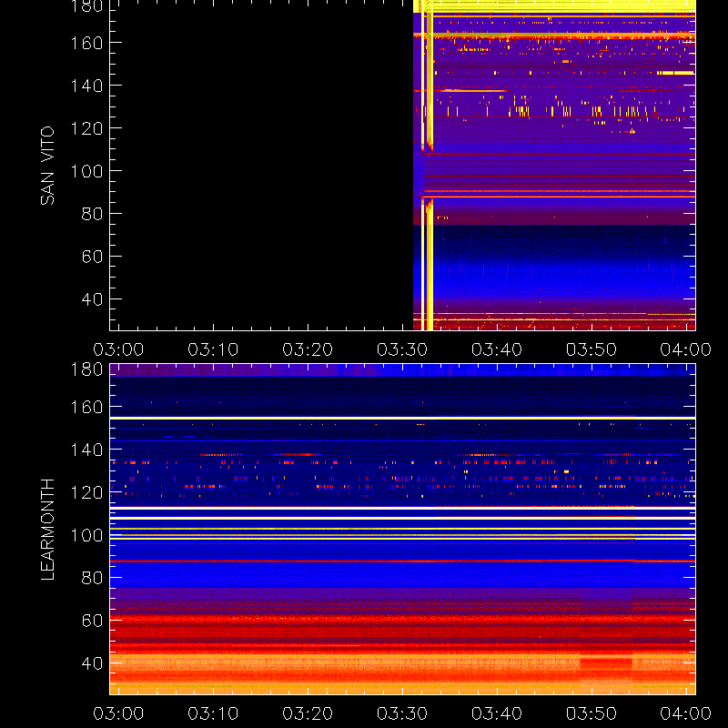Pick the 60 frequency label on Learmonth axis
Image resolution: width=728 pixels, height=728 pixels.
(92, 621)
